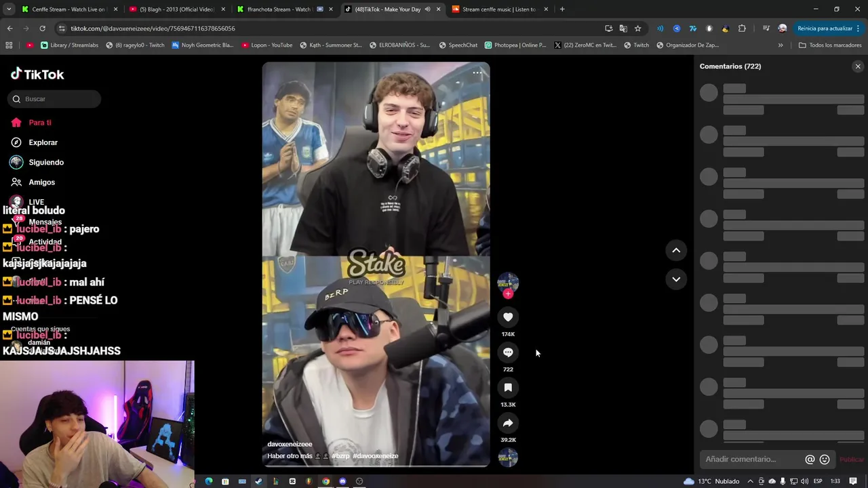Click the translate page icon

pyautogui.click(x=623, y=28)
